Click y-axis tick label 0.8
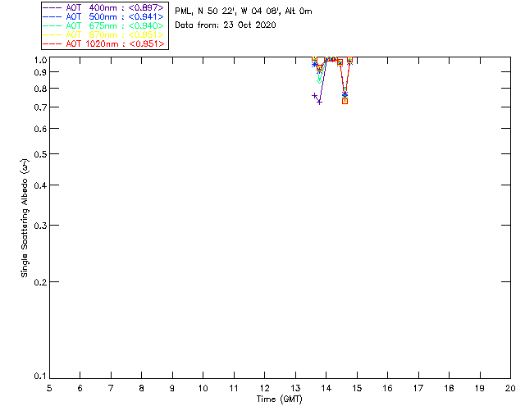This screenshot has width=525, height=420. pyautogui.click(x=40, y=89)
